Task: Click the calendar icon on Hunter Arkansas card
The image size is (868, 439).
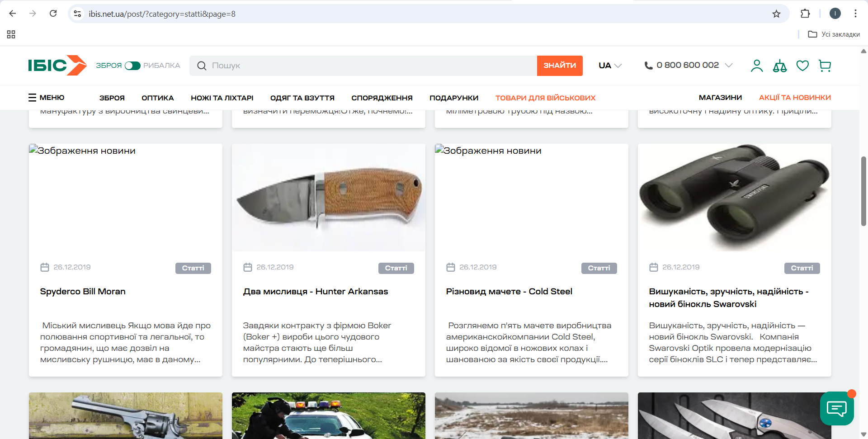Action: 248,267
